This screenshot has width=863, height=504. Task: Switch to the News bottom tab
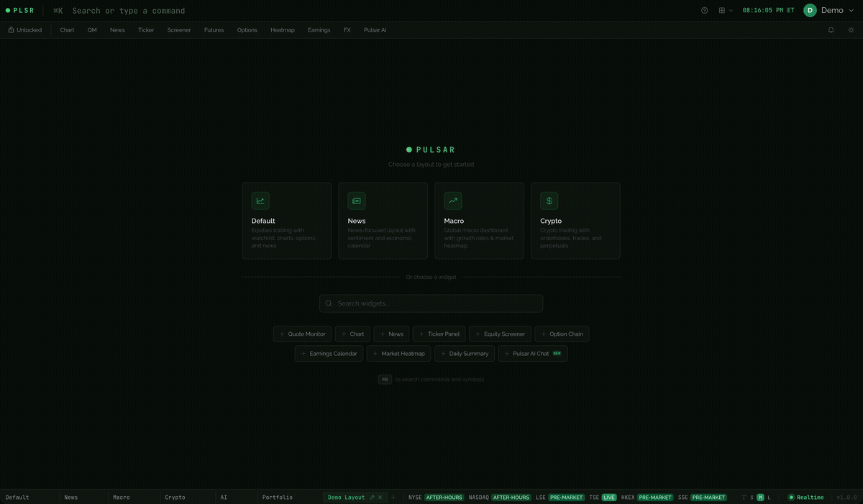click(70, 498)
